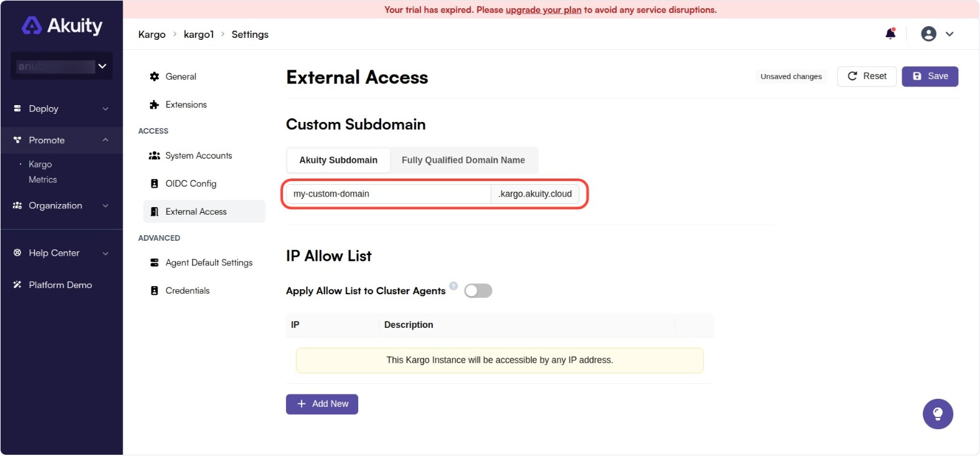Switch to Fully Qualified Domain Name tab
Image resolution: width=980 pixels, height=456 pixels.
[x=464, y=160]
